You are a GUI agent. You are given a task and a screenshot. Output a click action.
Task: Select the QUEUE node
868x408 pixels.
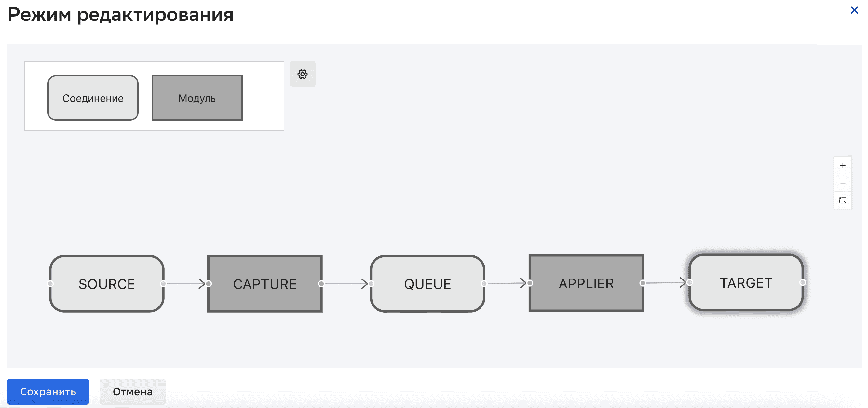[427, 284]
